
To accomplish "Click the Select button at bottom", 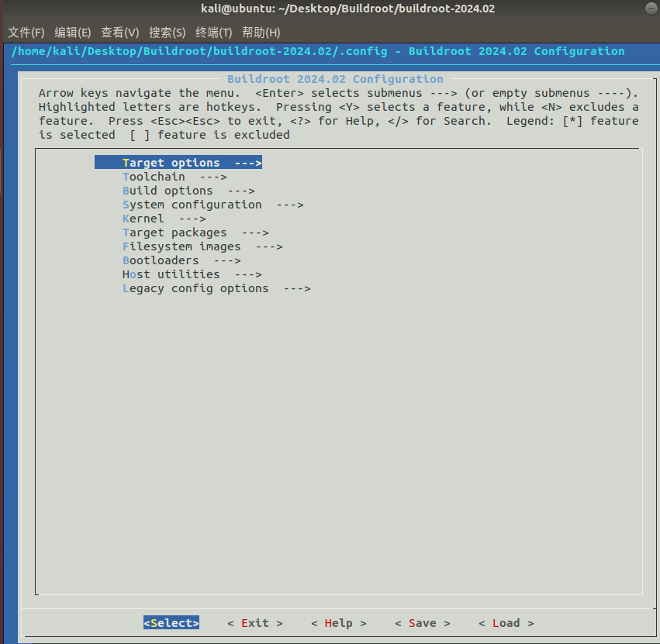I will (171, 623).
